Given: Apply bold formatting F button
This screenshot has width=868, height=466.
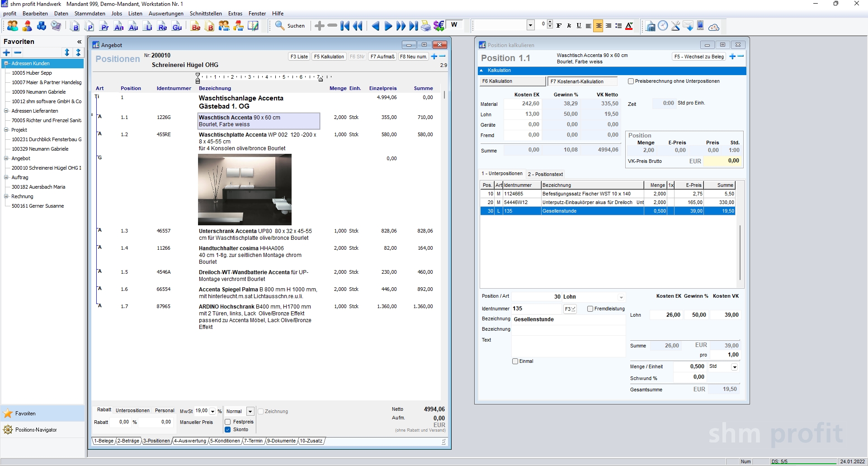Looking at the screenshot, I should 559,26.
